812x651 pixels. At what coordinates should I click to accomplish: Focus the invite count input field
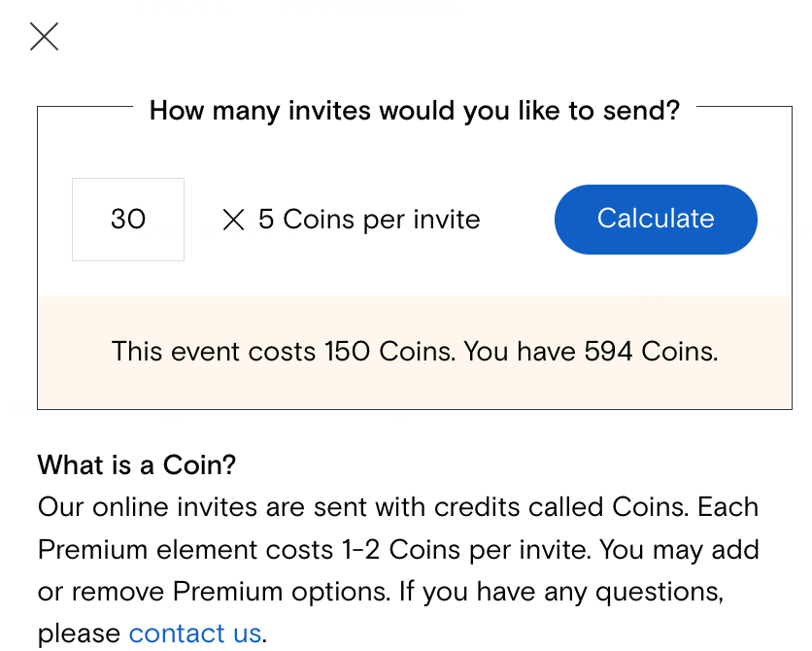coord(128,220)
